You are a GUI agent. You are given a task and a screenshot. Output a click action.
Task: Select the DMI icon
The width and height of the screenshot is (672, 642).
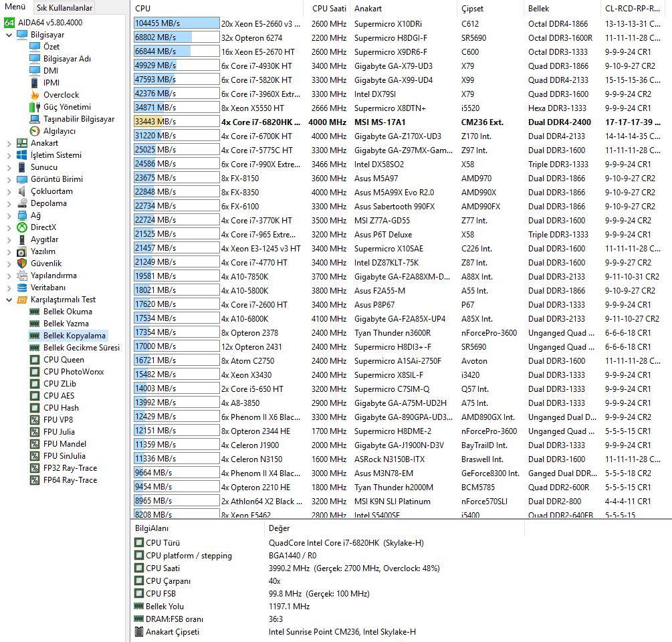35,70
